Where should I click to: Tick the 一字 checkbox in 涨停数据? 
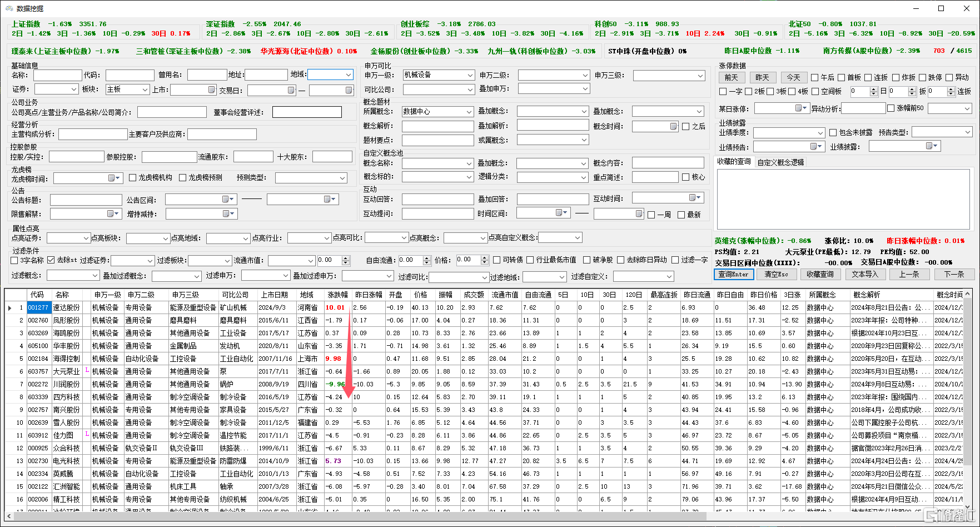(723, 92)
